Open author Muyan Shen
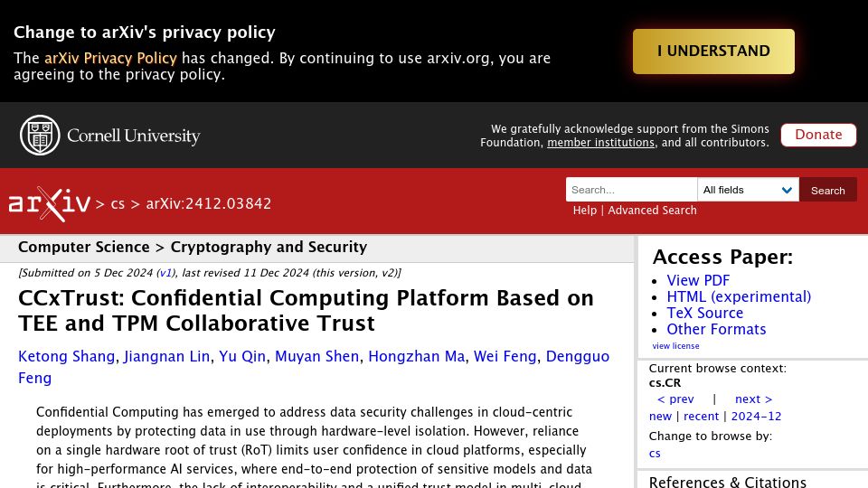The image size is (868, 488). (x=316, y=356)
